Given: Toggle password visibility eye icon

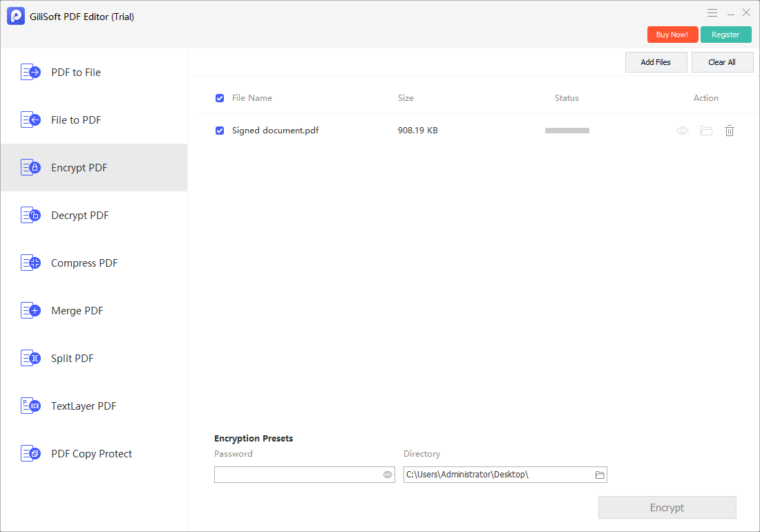Looking at the screenshot, I should pos(388,475).
